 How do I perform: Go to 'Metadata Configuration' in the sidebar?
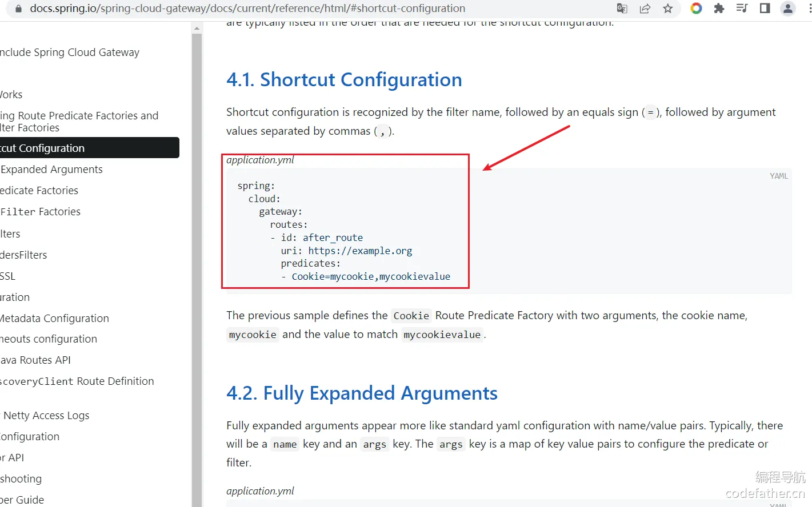tap(54, 319)
